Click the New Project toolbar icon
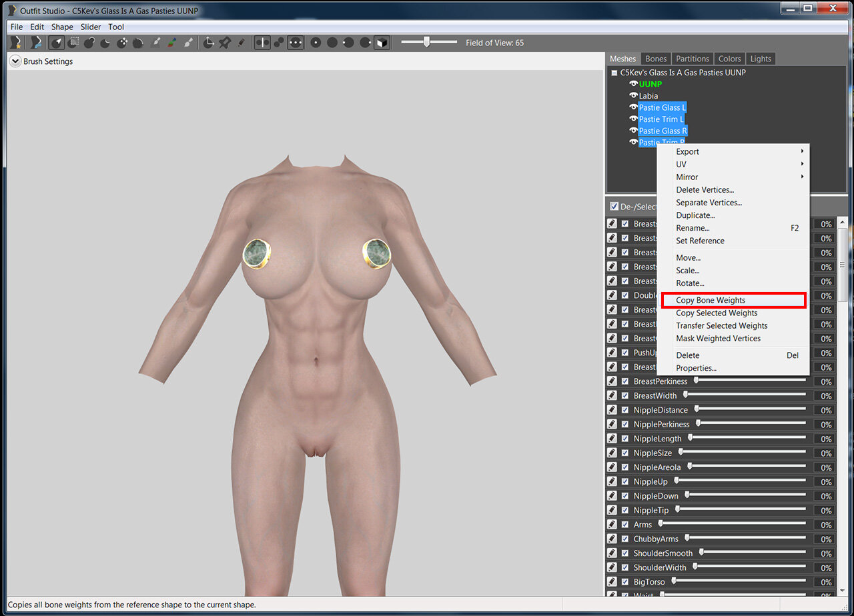The height and width of the screenshot is (616, 854). tap(16, 43)
